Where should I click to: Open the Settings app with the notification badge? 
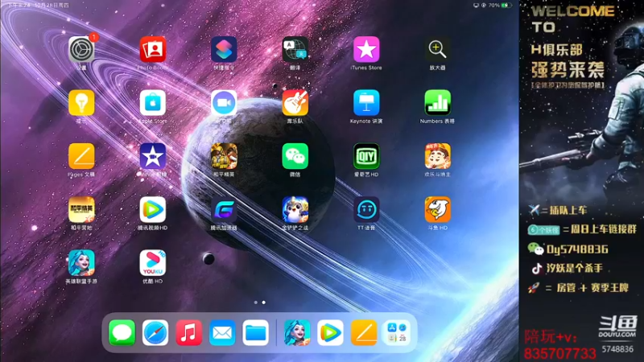click(81, 50)
